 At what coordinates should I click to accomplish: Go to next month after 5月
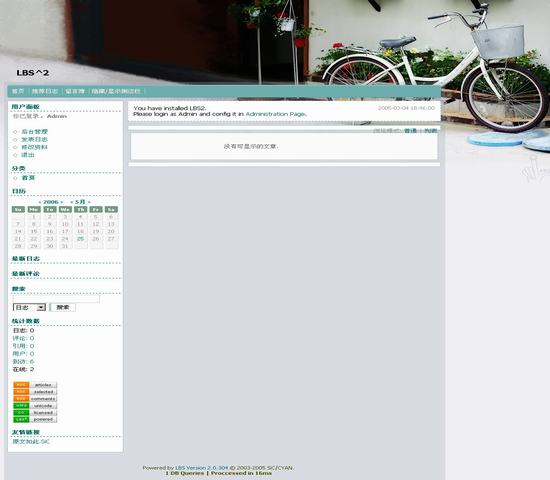(x=89, y=202)
